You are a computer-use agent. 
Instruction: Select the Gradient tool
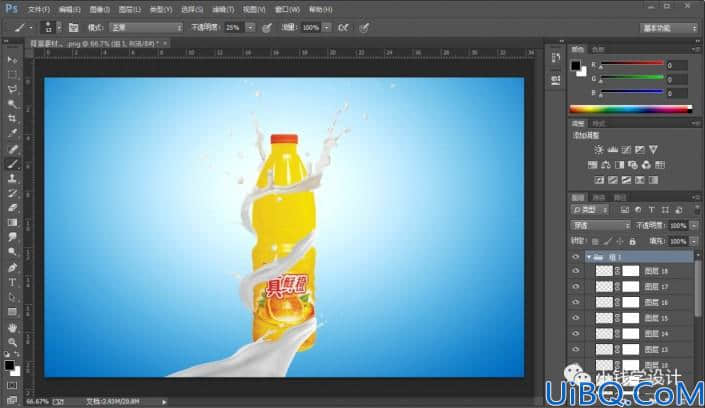pyautogui.click(x=12, y=223)
